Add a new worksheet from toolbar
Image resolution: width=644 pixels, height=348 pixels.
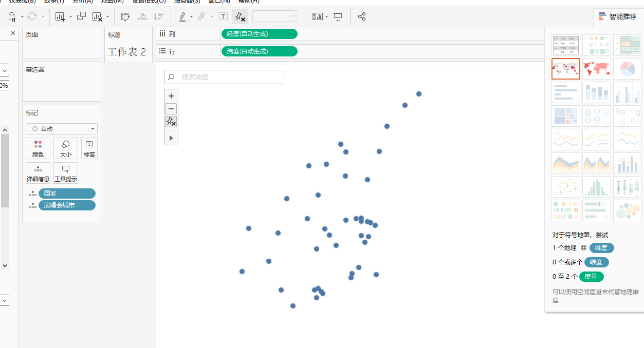60,16
